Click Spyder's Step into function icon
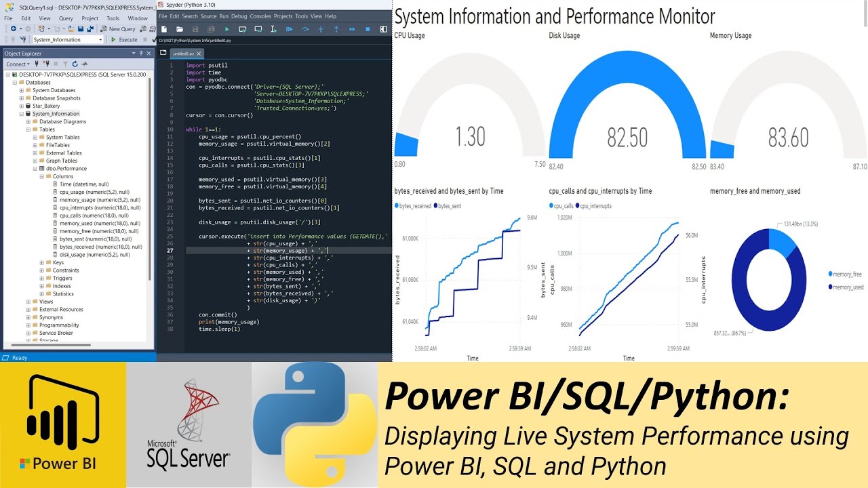 pyautogui.click(x=321, y=29)
